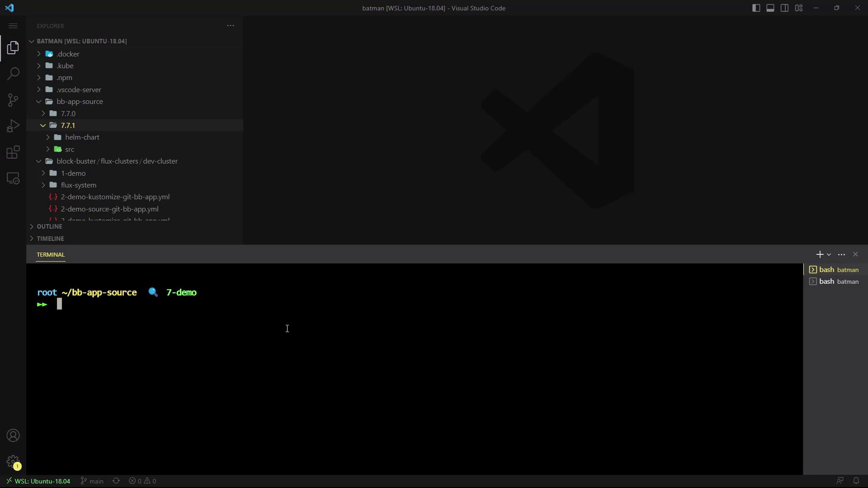This screenshot has height=488, width=868.
Task: Toggle panel visibility layout button
Action: click(x=770, y=8)
